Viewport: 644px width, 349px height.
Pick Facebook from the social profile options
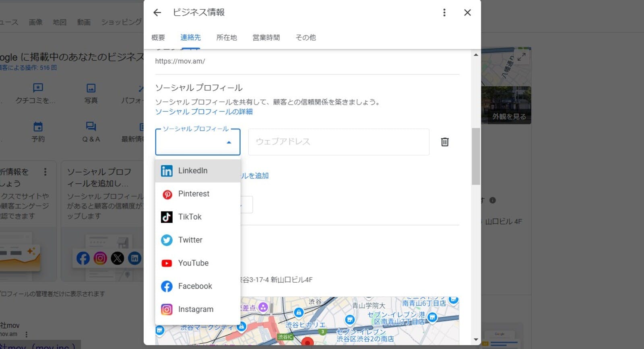198,286
